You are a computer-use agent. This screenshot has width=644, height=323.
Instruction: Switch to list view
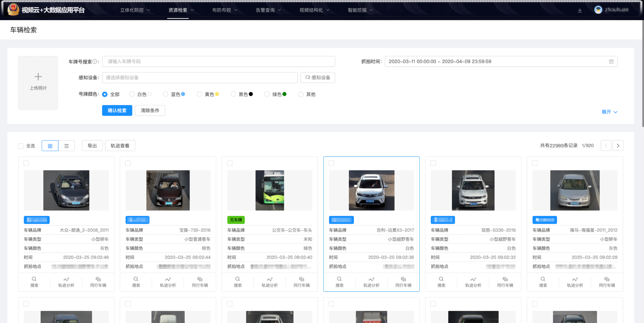[66, 146]
